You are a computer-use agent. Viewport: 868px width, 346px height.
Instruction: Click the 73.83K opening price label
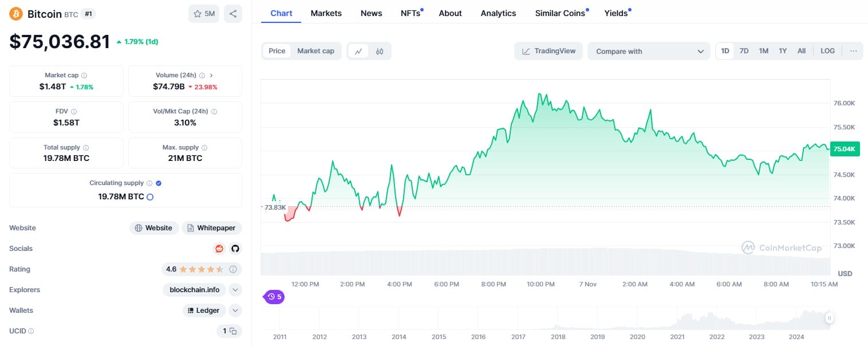275,207
